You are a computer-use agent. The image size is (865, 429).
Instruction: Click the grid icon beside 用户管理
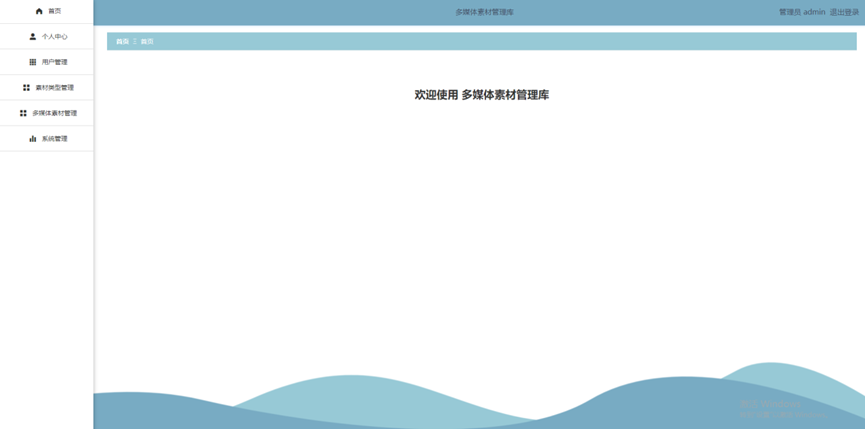(33, 62)
